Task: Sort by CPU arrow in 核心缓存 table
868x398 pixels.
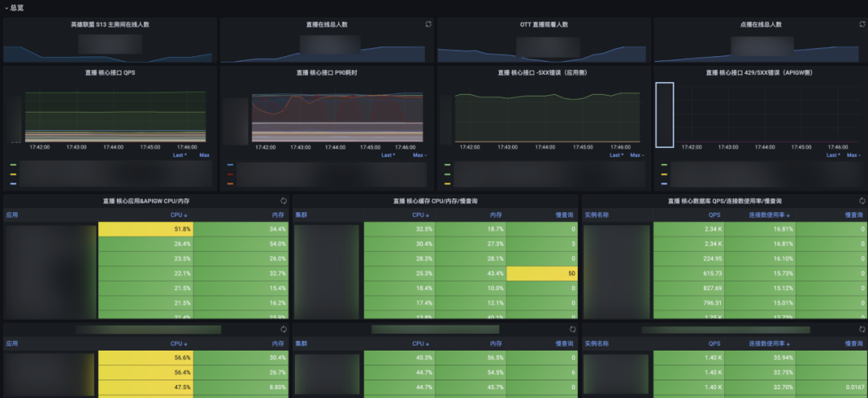Action: (x=428, y=215)
